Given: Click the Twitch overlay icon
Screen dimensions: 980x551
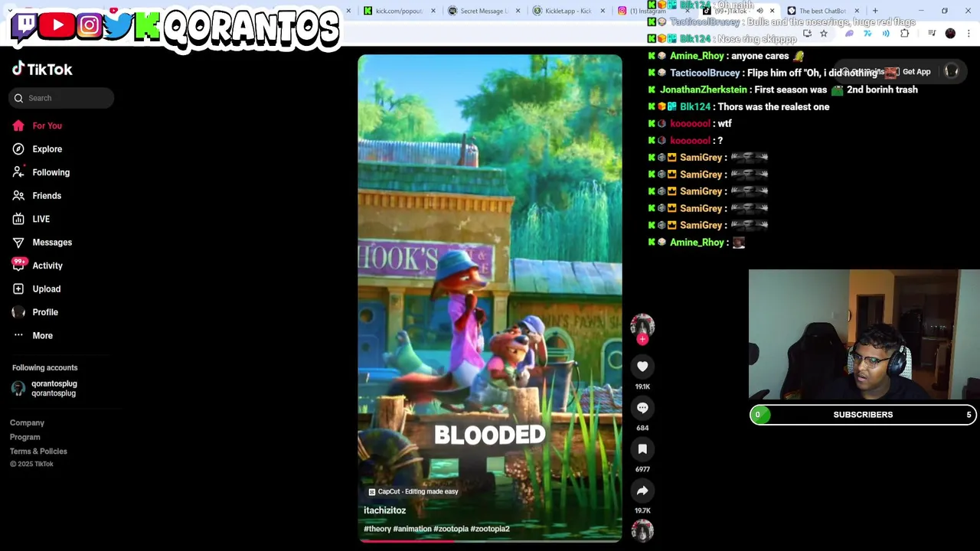Looking at the screenshot, I should (x=24, y=26).
